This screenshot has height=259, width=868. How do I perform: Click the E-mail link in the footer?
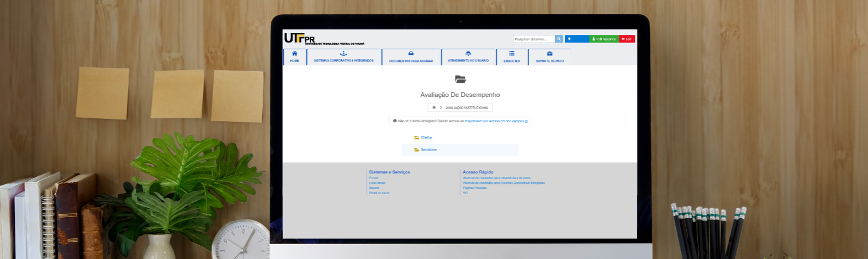[373, 178]
